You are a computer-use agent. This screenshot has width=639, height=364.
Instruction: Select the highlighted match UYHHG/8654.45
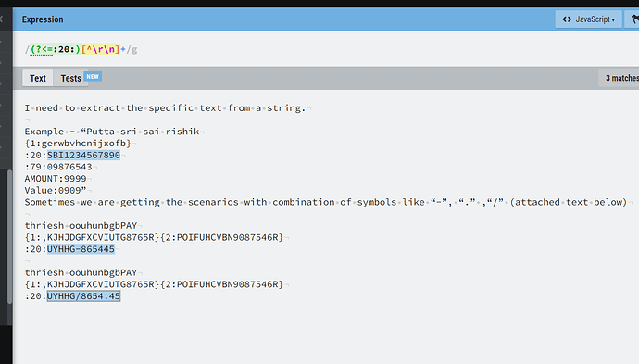83,296
